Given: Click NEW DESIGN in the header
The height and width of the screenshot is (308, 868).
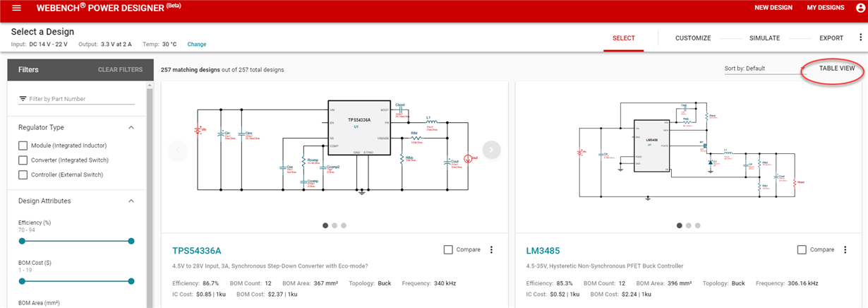Looking at the screenshot, I should (x=773, y=8).
